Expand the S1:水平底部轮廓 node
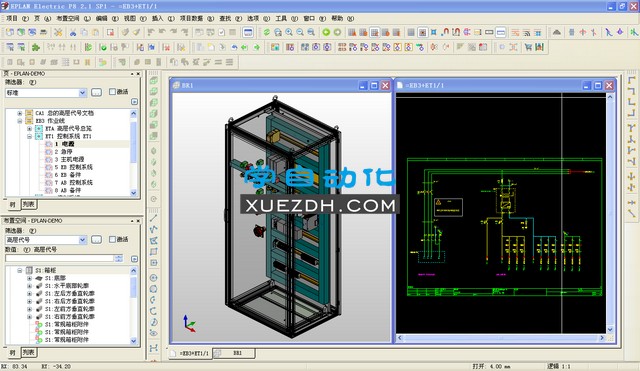Image resolution: width=640 pixels, height=371 pixels. [29, 286]
